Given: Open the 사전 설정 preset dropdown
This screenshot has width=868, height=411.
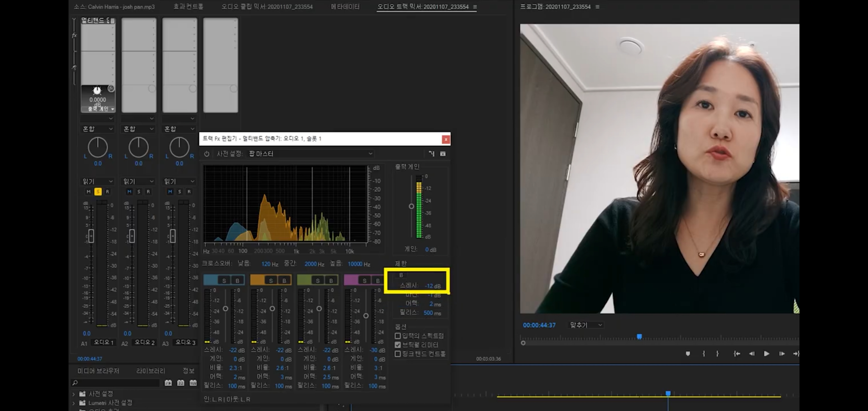Looking at the screenshot, I should point(310,154).
